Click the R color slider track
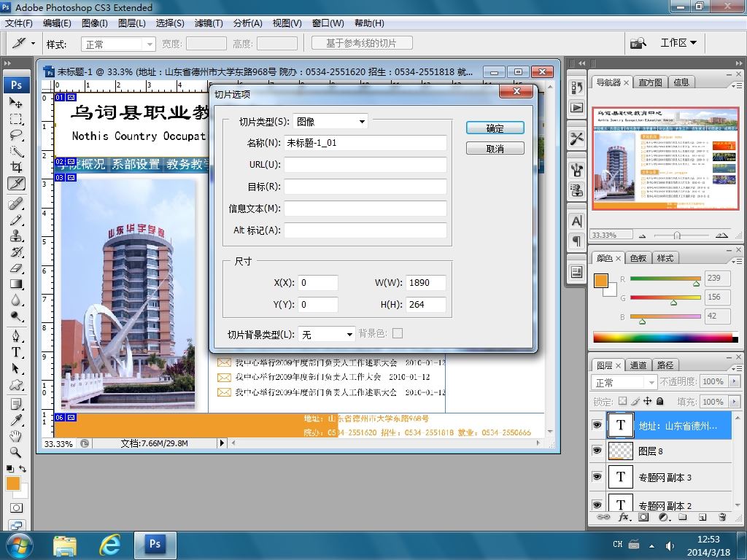Screen dimensions: 747x560 click(665, 279)
